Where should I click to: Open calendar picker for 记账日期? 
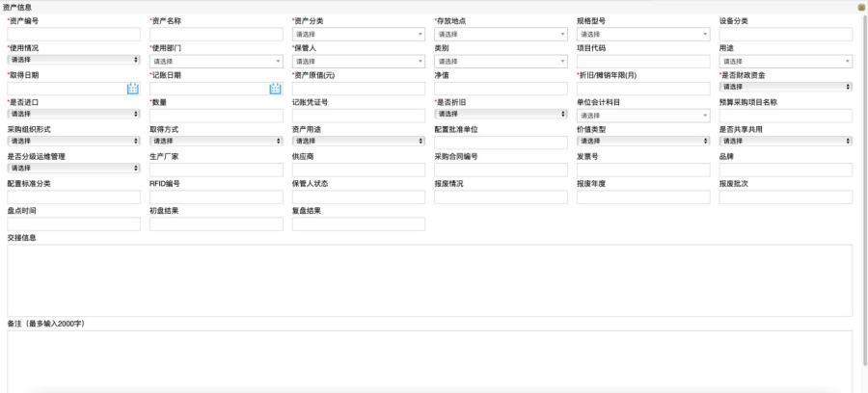pyautogui.click(x=275, y=89)
